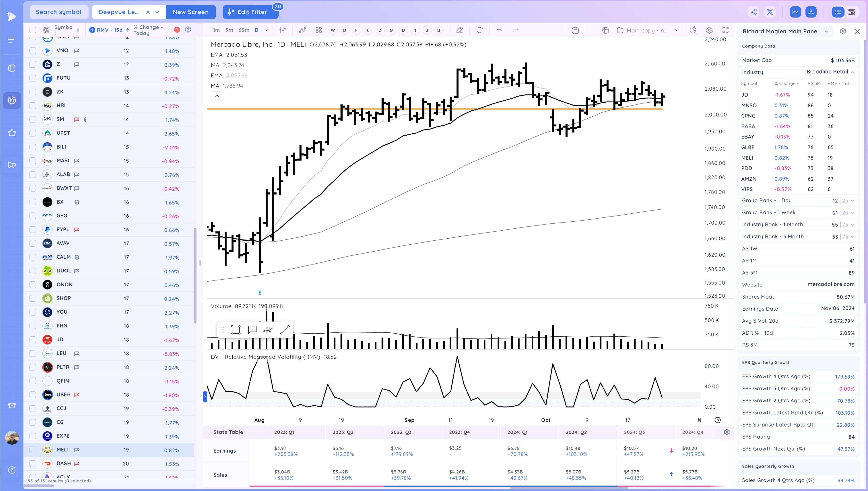Open the indicators icon in chart toolbar

point(302,30)
